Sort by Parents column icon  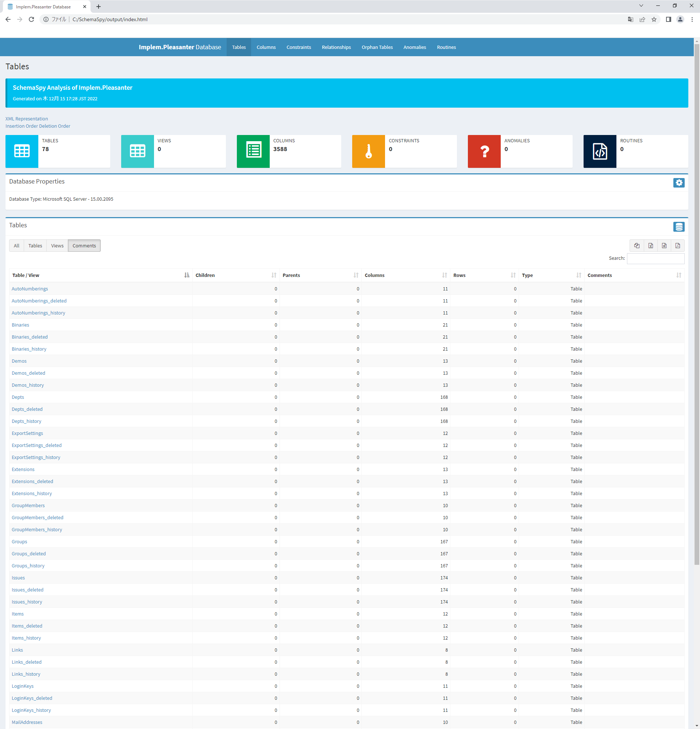click(x=356, y=275)
